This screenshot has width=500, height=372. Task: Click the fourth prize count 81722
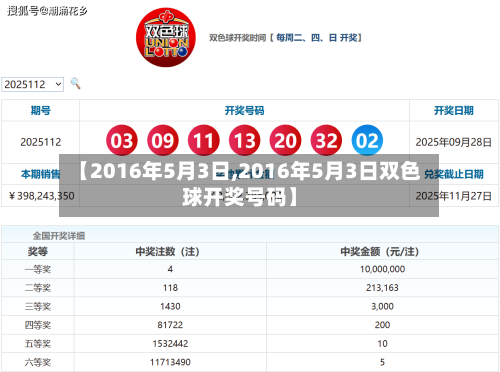click(170, 325)
